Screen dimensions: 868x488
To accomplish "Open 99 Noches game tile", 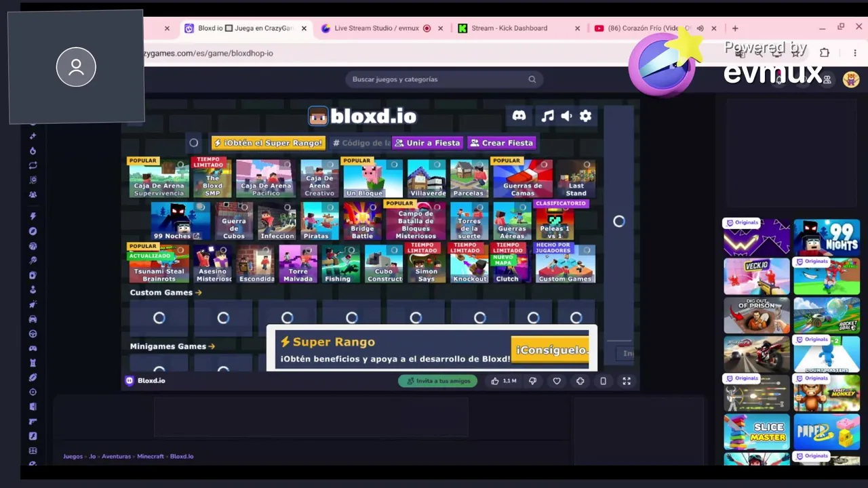I will coord(180,221).
